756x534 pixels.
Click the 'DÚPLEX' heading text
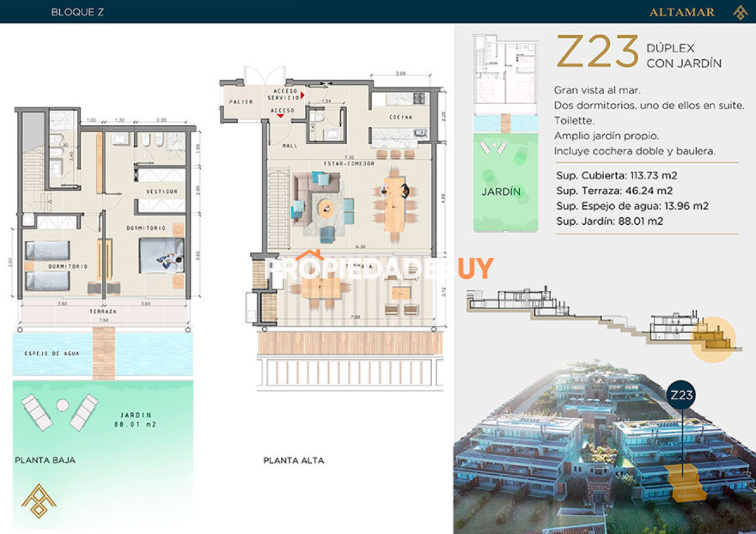[x=670, y=48]
